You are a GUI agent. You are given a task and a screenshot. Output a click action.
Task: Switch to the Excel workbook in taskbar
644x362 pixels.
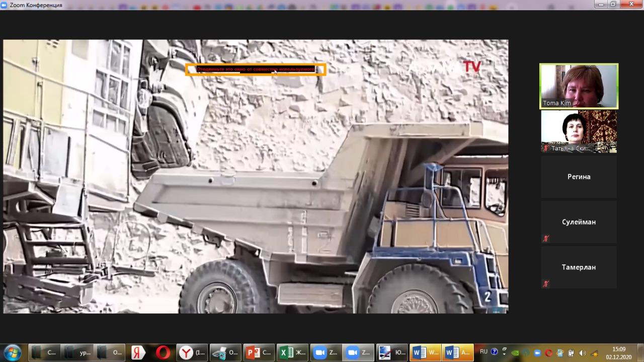[292, 352]
